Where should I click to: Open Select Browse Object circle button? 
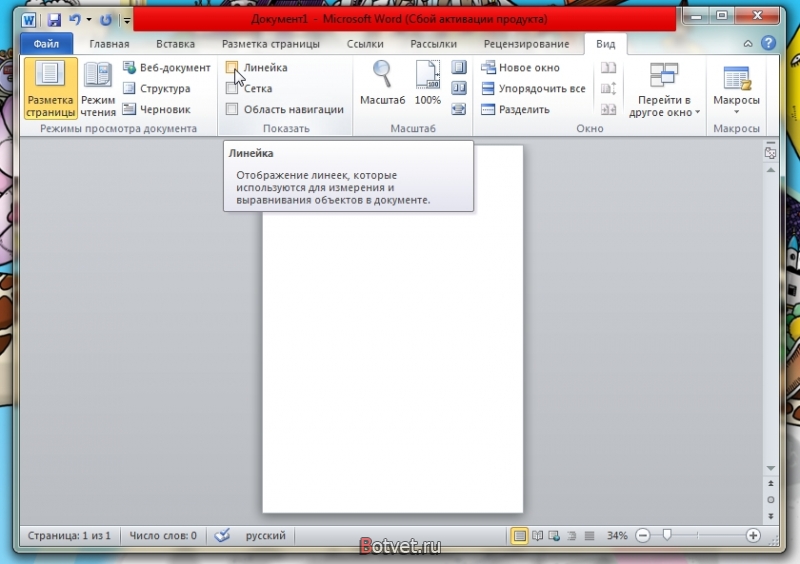pyautogui.click(x=770, y=500)
